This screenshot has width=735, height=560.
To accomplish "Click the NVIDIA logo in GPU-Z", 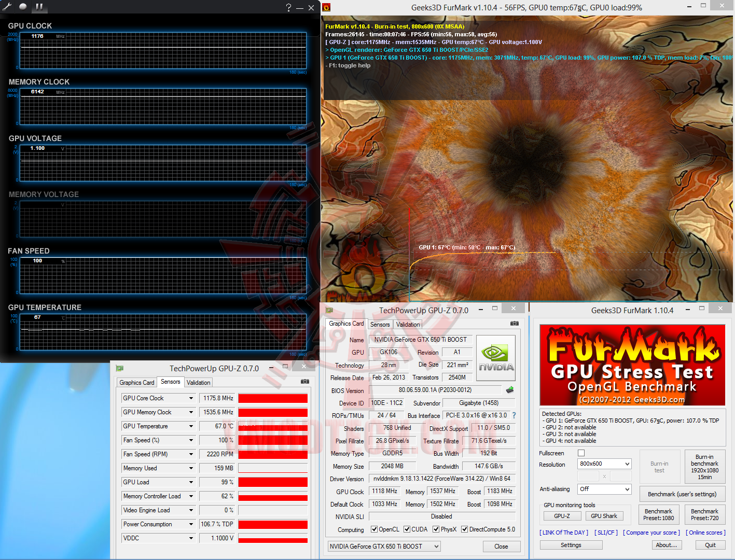I will point(496,358).
